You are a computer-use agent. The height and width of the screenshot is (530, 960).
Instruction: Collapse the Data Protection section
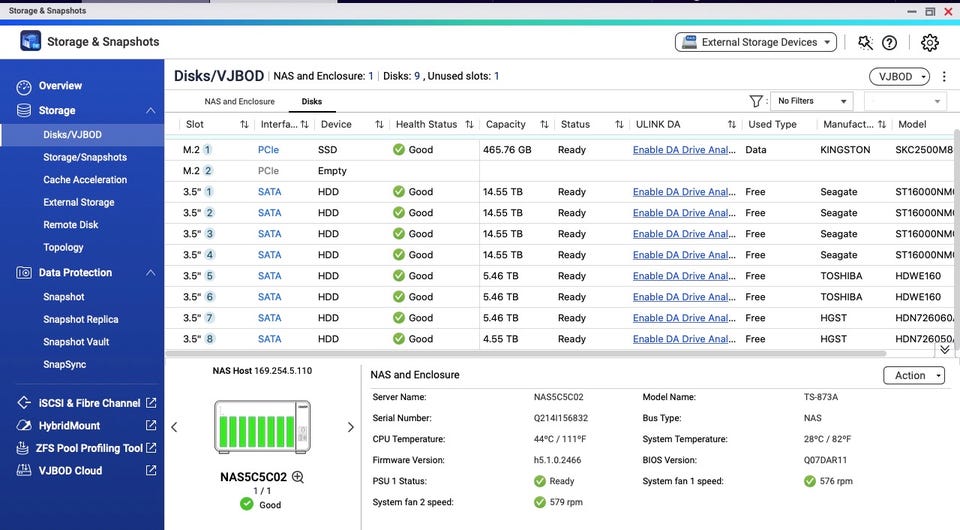(151, 273)
